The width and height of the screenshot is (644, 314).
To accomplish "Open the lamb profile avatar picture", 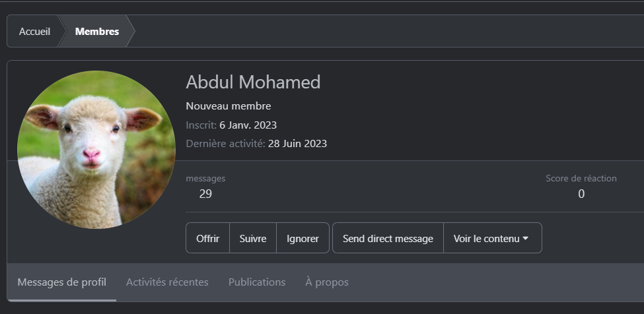I will (96, 150).
